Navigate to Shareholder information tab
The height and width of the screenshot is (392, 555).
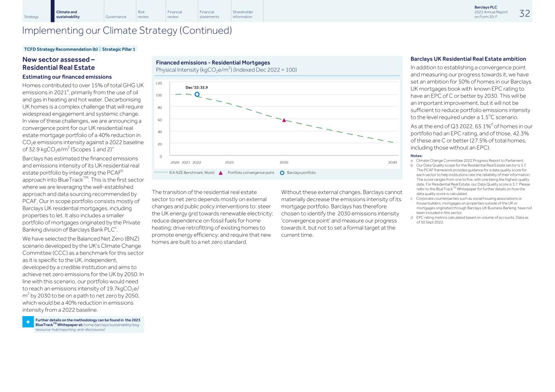coord(243,15)
